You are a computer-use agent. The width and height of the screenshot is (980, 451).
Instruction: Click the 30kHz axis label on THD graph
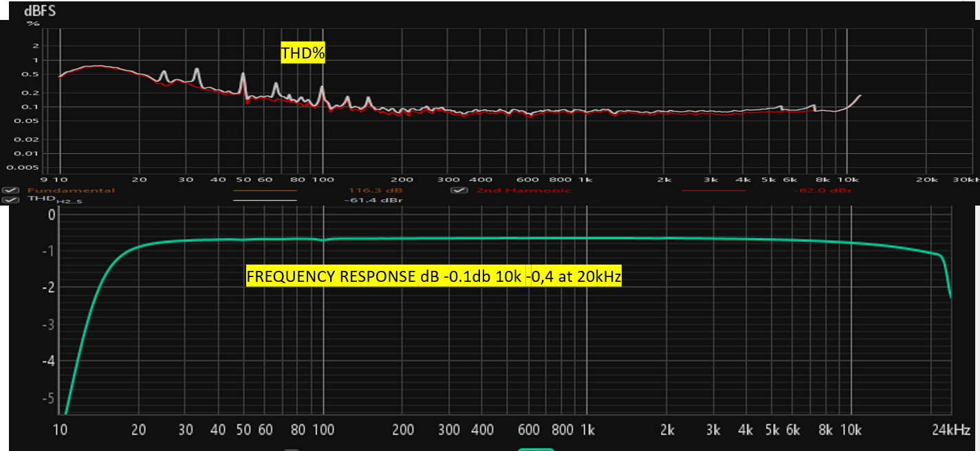pos(967,179)
